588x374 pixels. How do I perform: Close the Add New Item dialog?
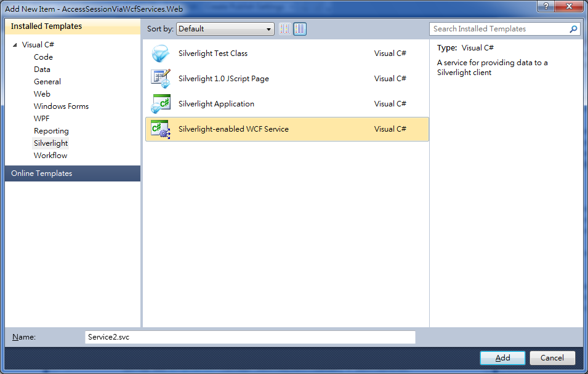[568, 6]
